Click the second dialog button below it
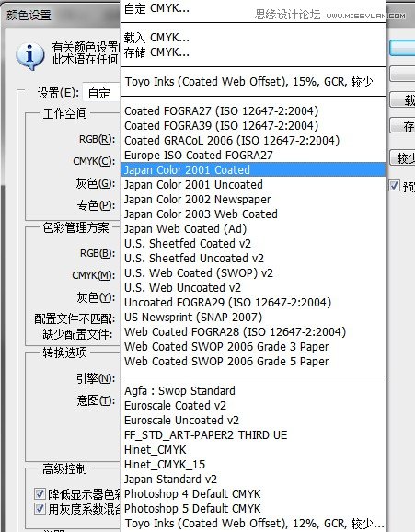This screenshot has width=415, height=532. pyautogui.click(x=402, y=74)
